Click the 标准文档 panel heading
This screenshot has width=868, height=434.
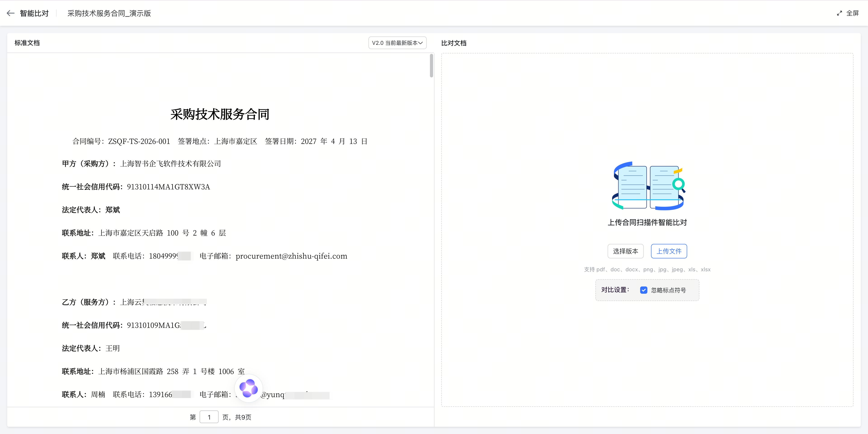(x=27, y=43)
